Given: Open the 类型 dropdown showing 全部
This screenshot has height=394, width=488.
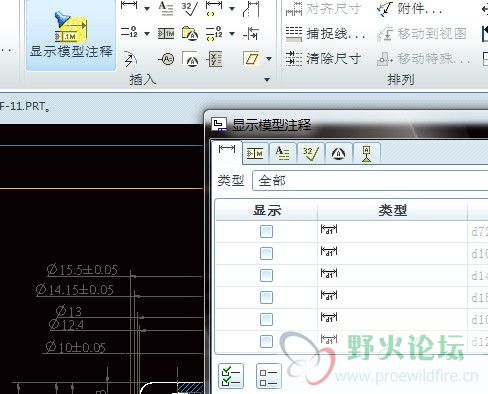Looking at the screenshot, I should tap(370, 181).
